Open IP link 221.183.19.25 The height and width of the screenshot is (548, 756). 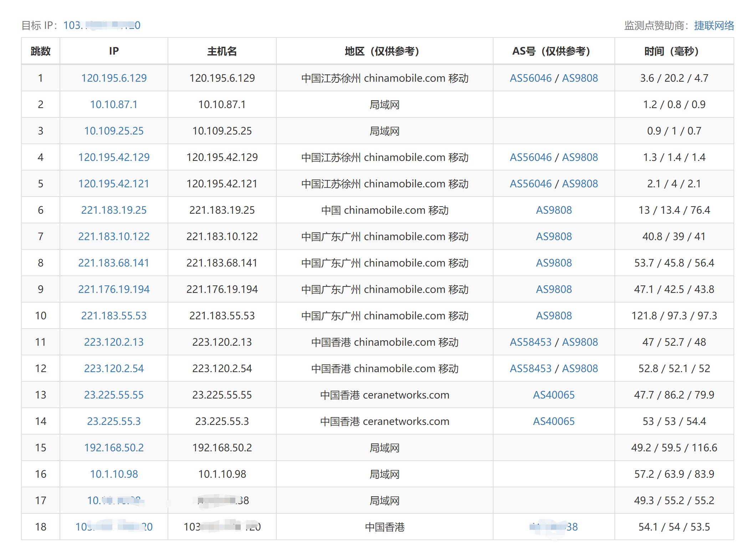pos(114,210)
